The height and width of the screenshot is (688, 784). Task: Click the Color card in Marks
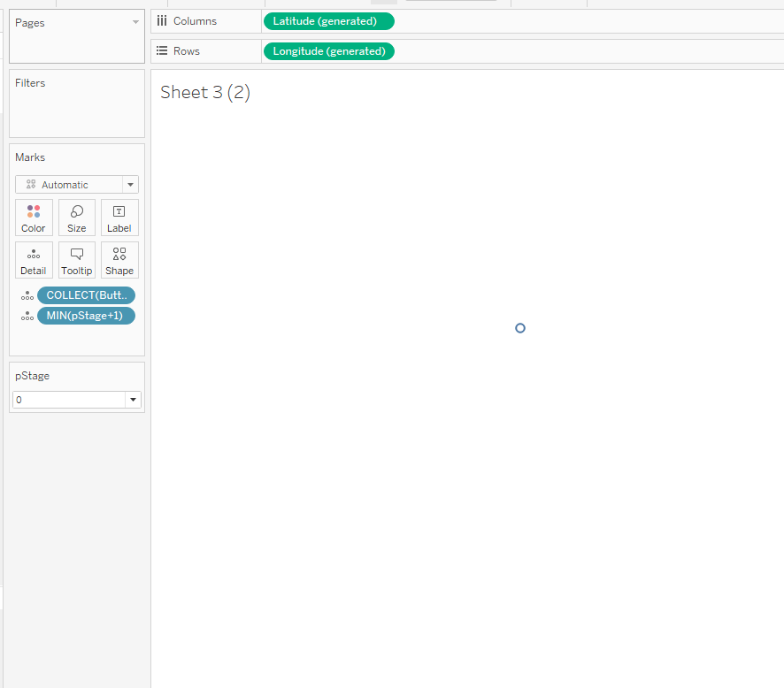[34, 218]
